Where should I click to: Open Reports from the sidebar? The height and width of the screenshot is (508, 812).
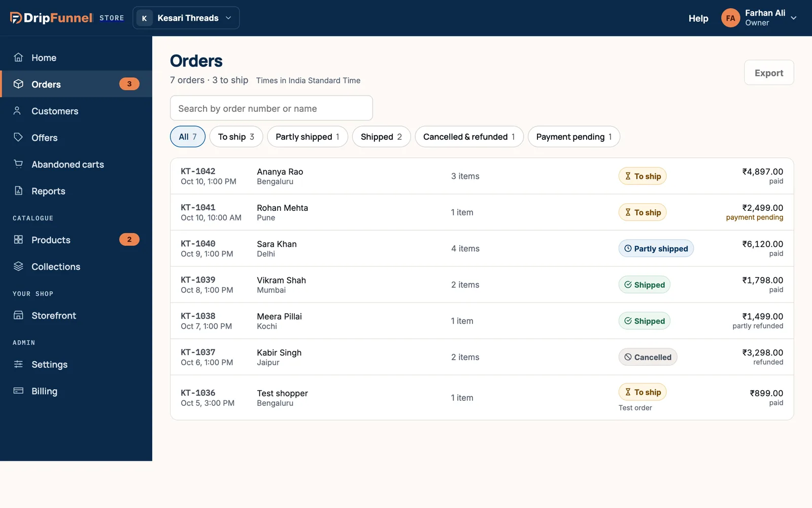pyautogui.click(x=76, y=191)
